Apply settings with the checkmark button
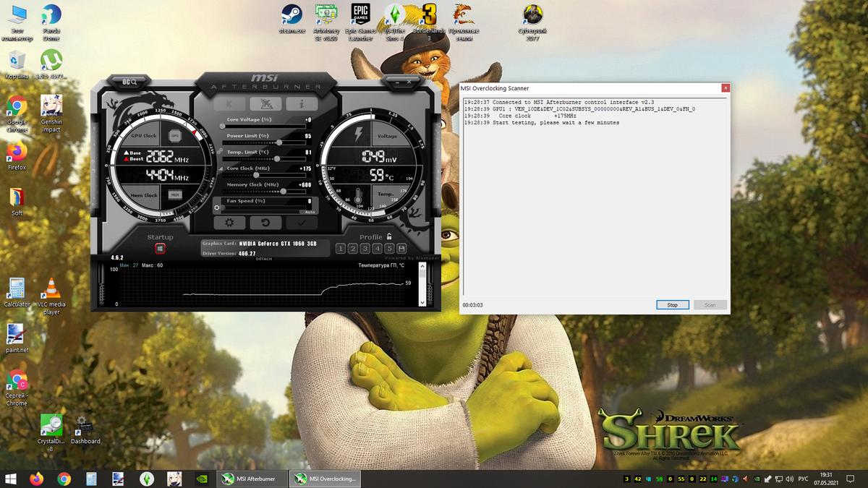The image size is (868, 488). click(x=301, y=223)
